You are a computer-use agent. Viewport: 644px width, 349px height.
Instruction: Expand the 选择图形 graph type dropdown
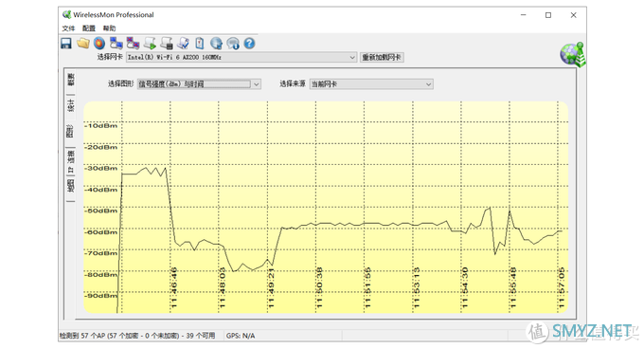point(257,84)
